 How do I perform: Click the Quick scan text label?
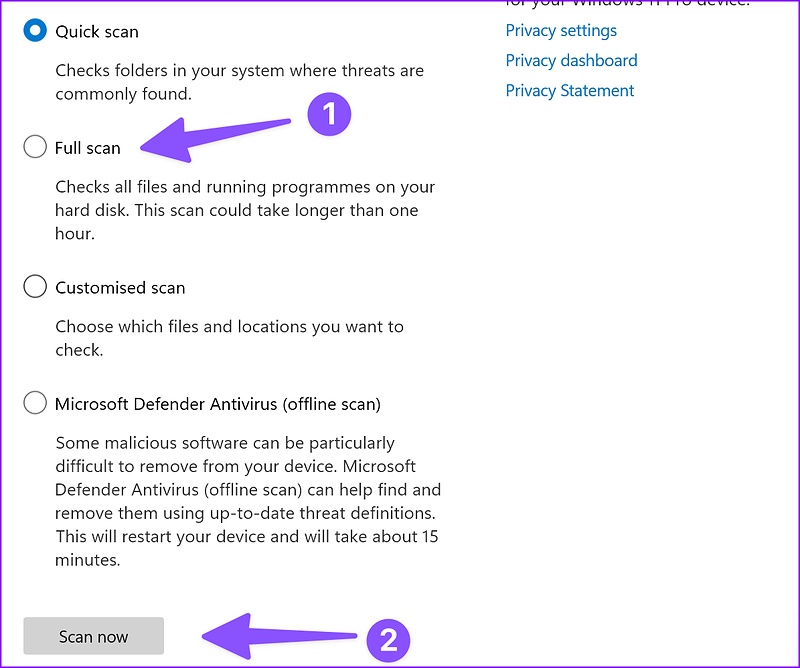97,32
